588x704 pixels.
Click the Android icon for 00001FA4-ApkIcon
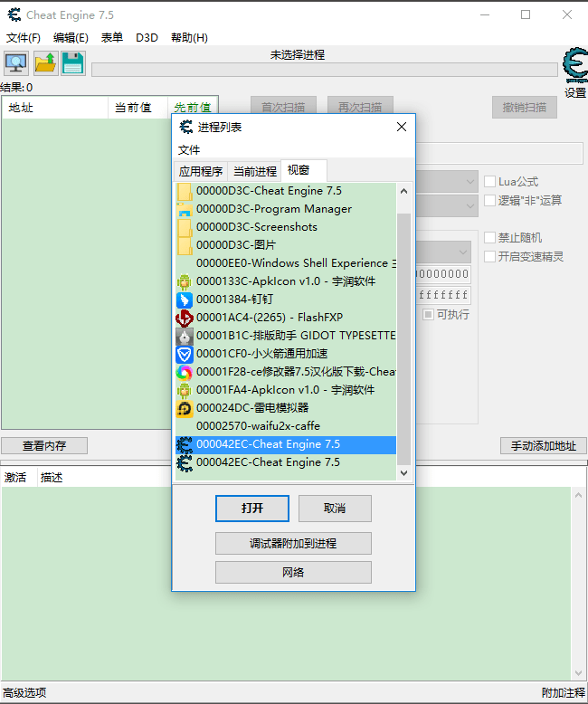[x=184, y=390]
